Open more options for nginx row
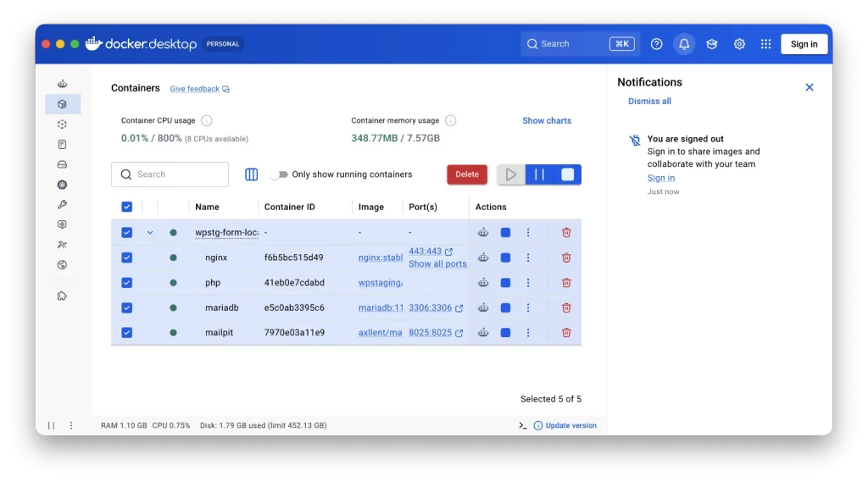Image resolution: width=868 pixels, height=482 pixels. (x=528, y=258)
